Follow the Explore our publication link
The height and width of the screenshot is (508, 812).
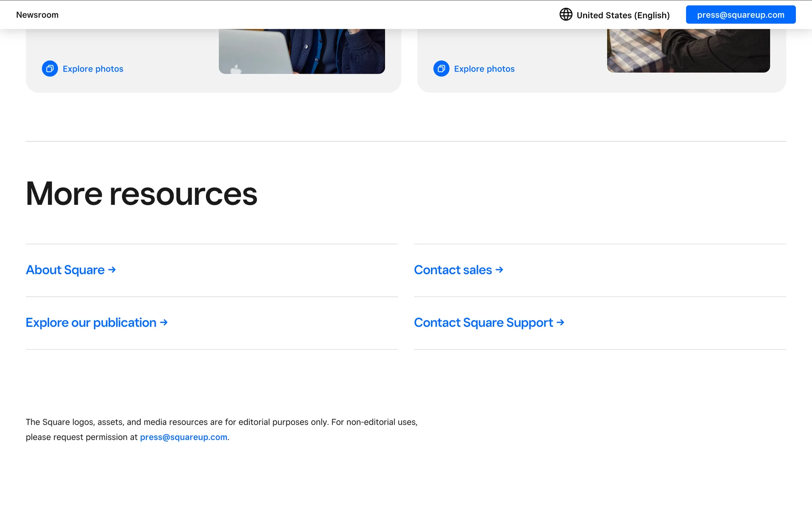click(x=91, y=323)
